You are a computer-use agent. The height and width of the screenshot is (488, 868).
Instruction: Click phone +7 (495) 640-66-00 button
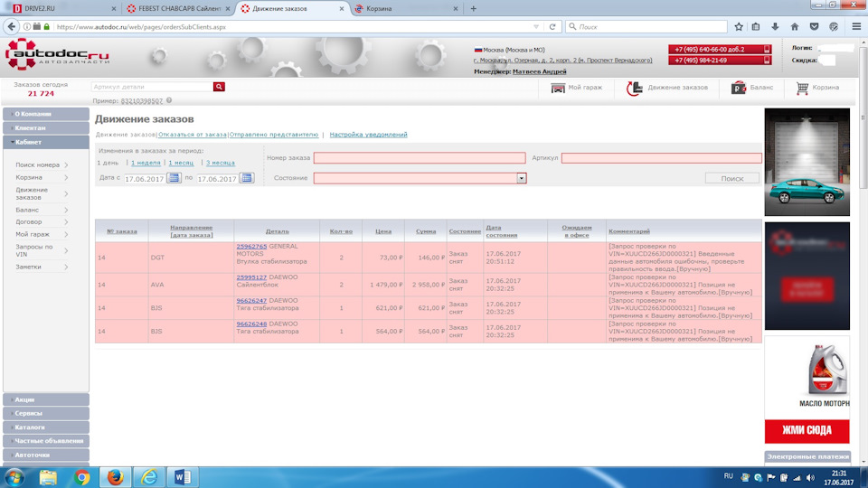(720, 49)
